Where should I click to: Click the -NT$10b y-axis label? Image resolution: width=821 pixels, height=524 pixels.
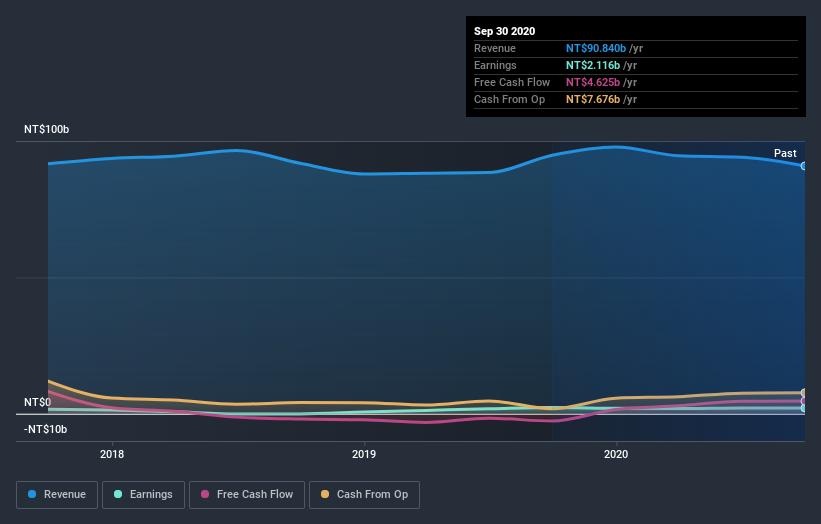coord(46,429)
